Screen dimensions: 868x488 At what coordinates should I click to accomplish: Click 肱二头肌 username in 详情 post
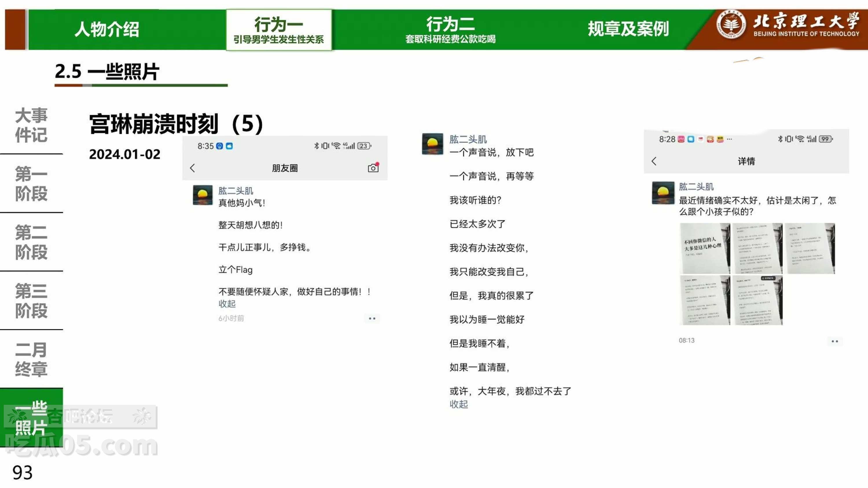[x=696, y=186]
